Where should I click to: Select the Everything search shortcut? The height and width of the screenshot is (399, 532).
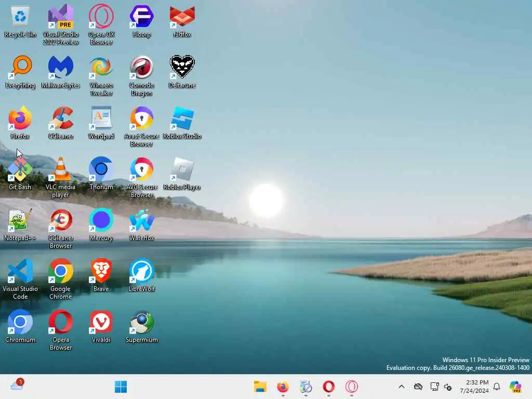coord(20,72)
